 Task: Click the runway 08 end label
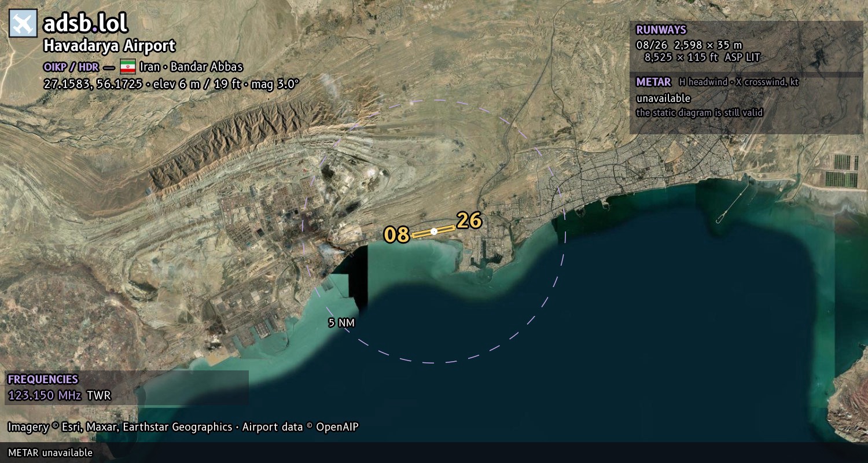click(397, 235)
